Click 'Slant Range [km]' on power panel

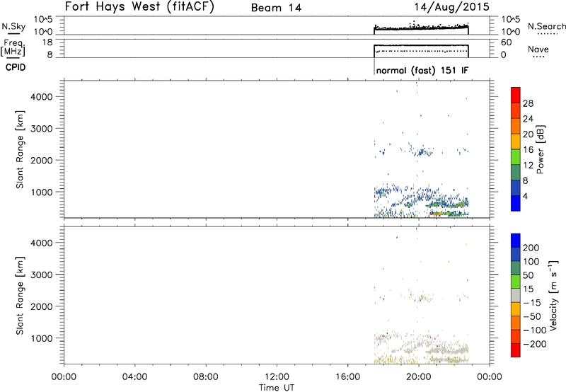click(x=20, y=149)
